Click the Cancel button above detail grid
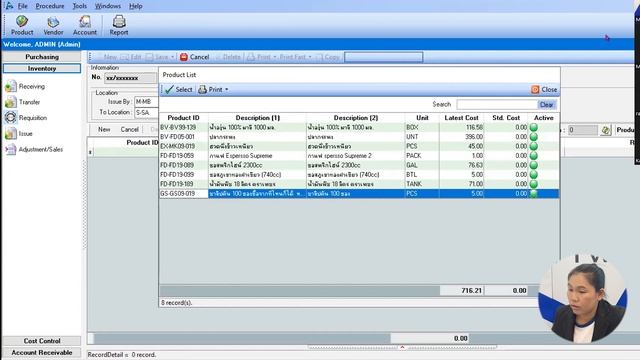640x360 pixels. tap(129, 129)
